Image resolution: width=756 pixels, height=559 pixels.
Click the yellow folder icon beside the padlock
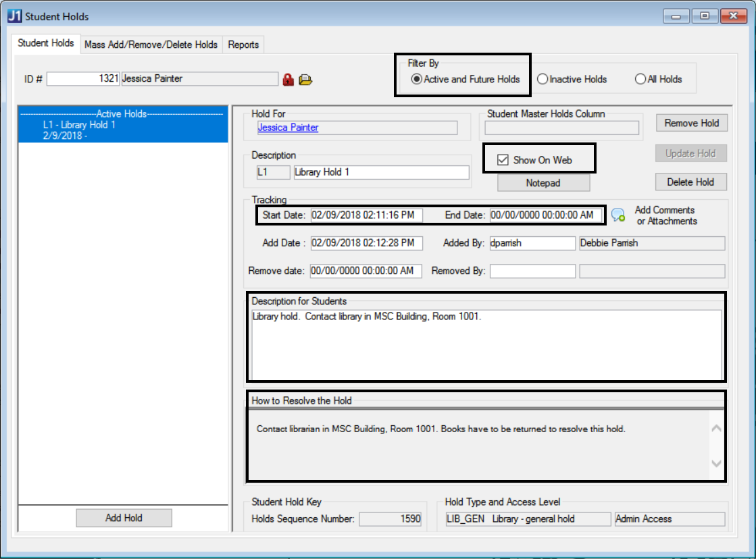click(306, 80)
